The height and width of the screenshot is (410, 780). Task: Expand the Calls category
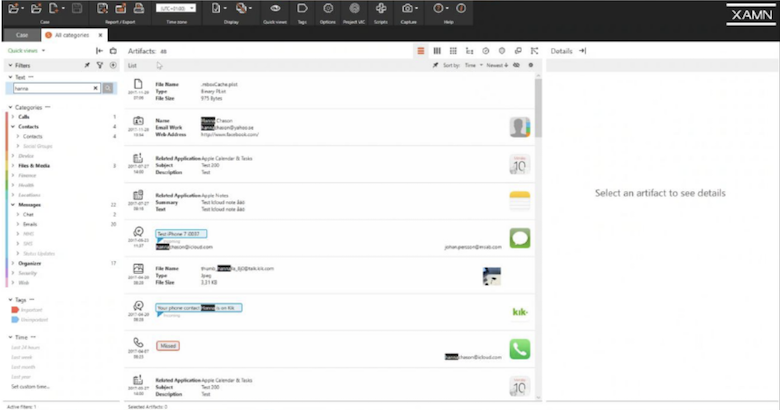[13, 117]
